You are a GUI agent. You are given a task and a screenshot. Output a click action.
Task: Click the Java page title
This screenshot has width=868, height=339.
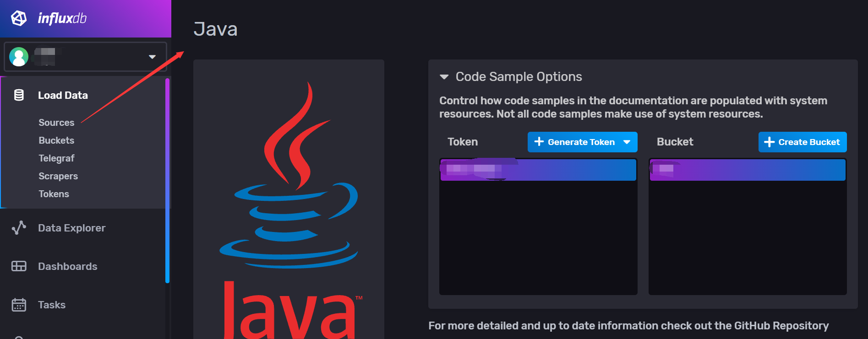[x=215, y=29]
